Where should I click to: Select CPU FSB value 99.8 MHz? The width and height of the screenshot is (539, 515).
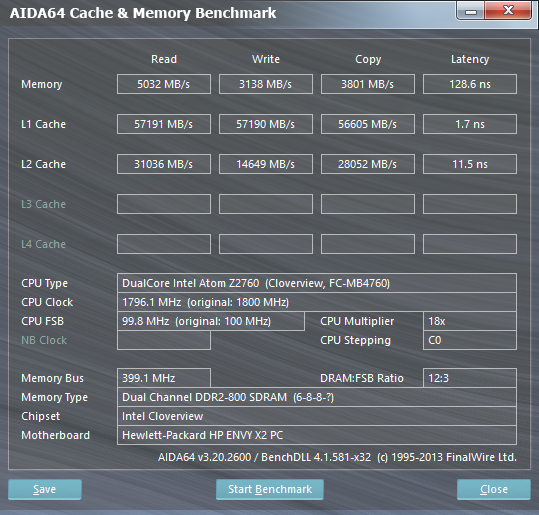[211, 321]
